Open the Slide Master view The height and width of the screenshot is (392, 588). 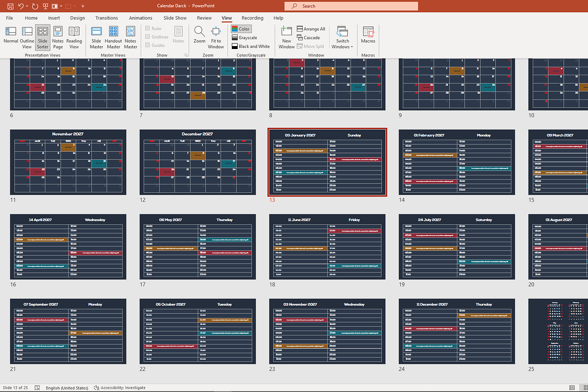point(97,38)
